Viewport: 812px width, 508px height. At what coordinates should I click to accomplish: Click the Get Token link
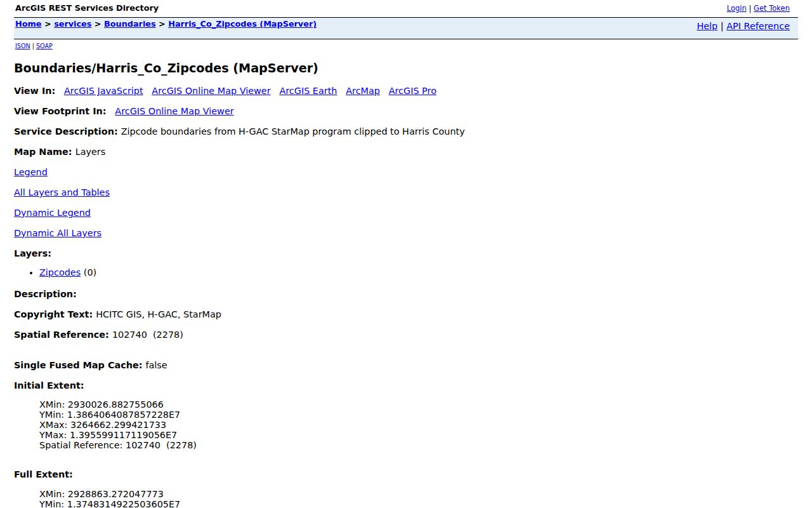(771, 8)
